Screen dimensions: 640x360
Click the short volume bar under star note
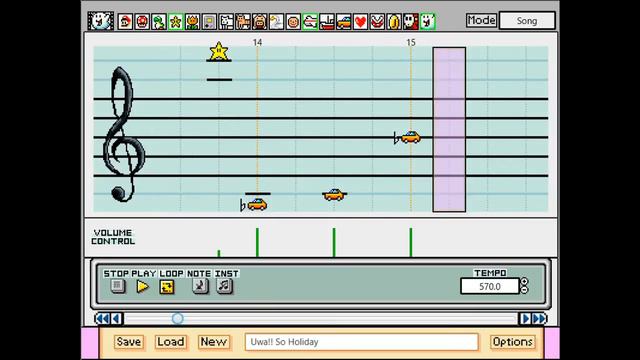click(219, 253)
